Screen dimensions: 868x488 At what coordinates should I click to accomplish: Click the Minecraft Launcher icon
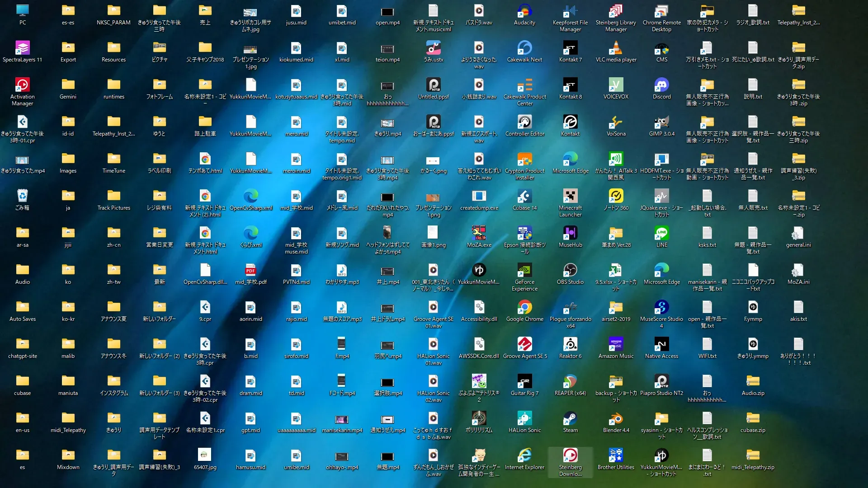570,197
